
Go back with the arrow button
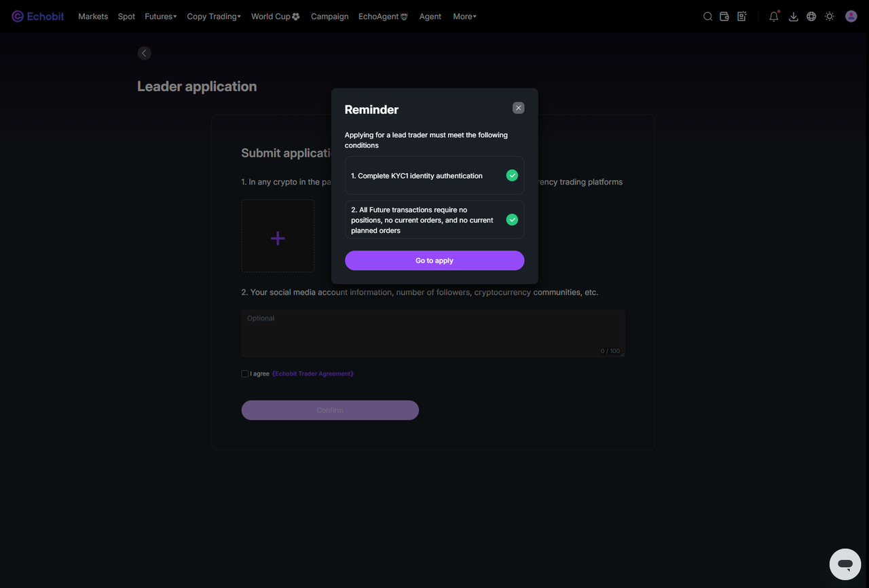pyautogui.click(x=144, y=53)
